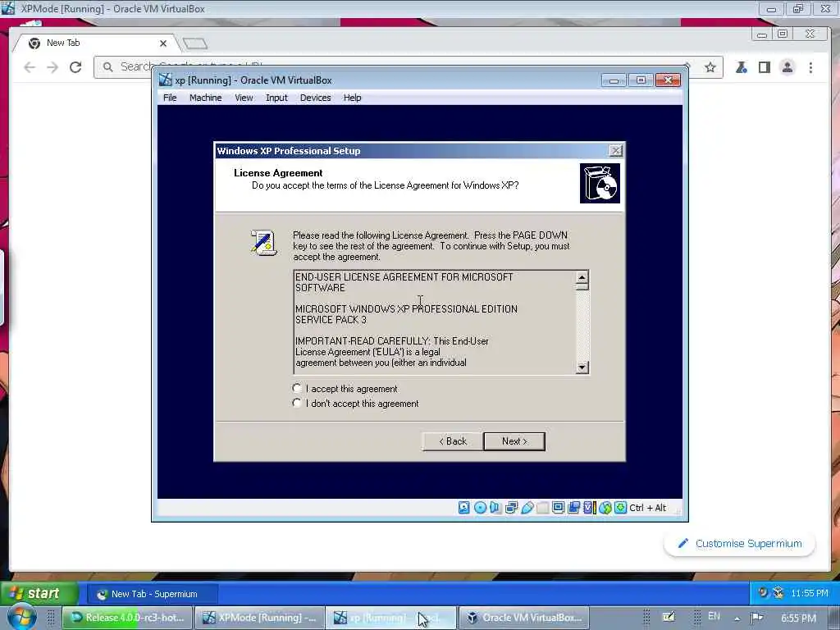This screenshot has width=840, height=630.
Task: Click the 11:55 PM XP guest clock
Action: (809, 593)
